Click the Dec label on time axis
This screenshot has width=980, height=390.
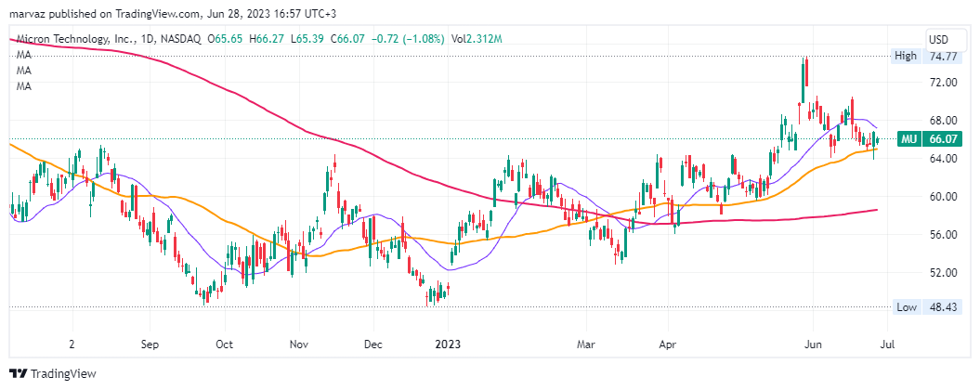coord(373,344)
